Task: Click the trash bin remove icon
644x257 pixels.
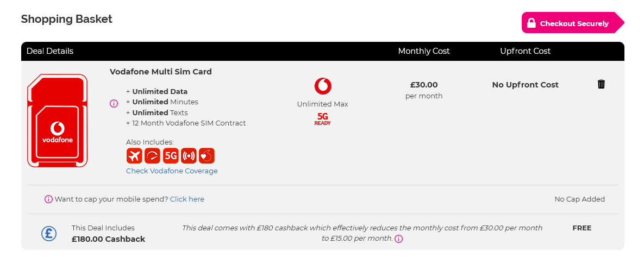Action: [x=601, y=84]
